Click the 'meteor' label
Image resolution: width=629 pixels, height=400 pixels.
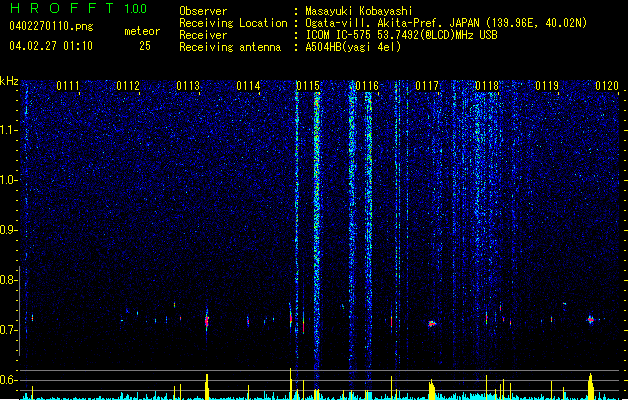click(142, 31)
